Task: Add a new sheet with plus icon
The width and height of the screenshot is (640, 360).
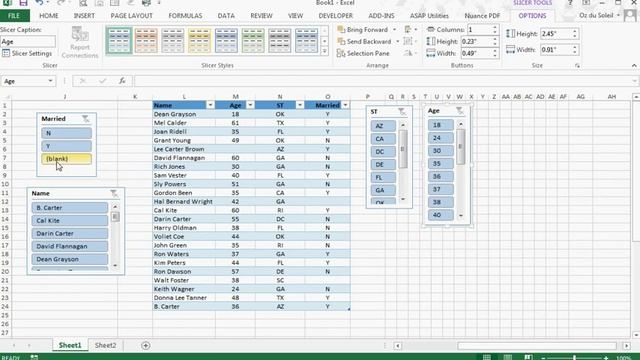Action: [145, 345]
